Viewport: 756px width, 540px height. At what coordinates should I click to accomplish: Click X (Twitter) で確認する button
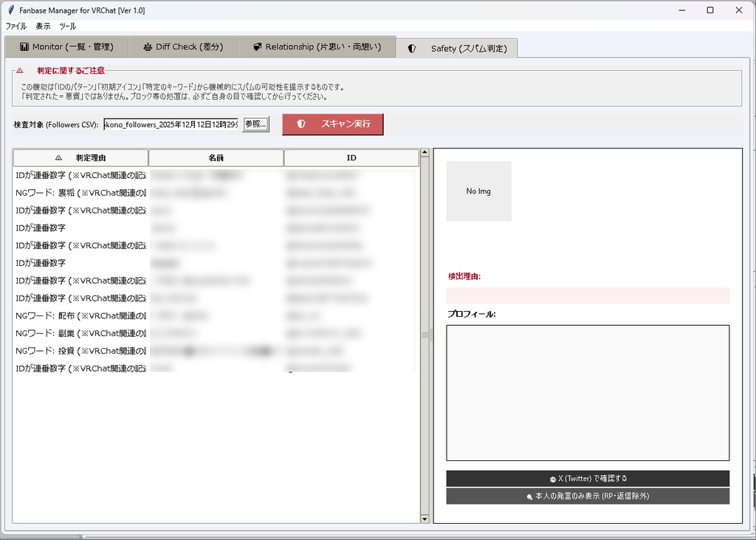587,478
